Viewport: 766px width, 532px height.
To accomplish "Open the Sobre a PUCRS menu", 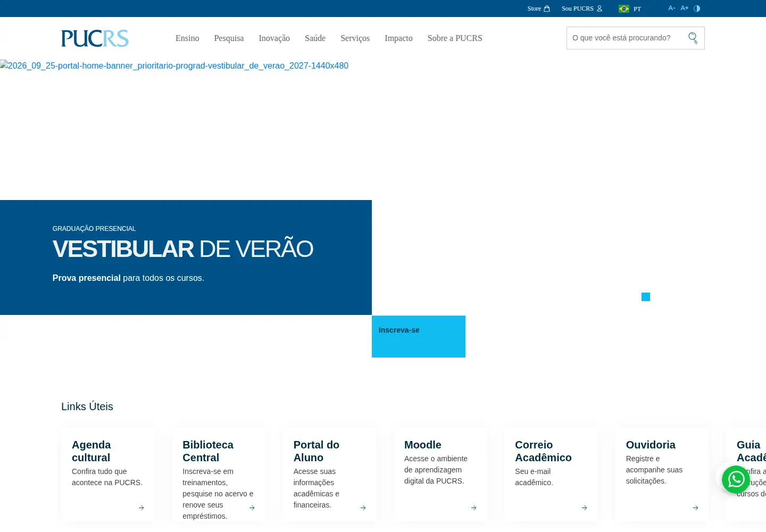I will click(x=455, y=38).
